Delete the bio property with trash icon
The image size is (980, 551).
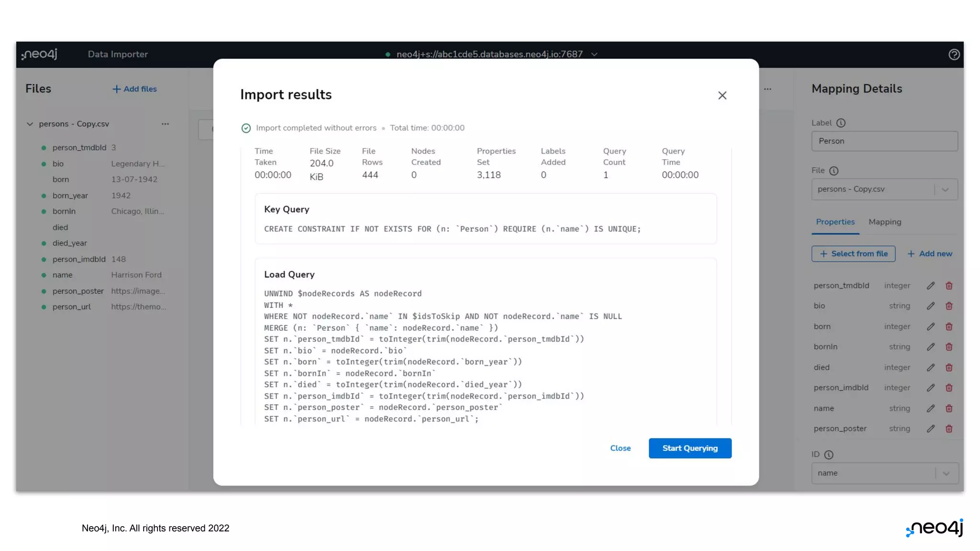pyautogui.click(x=949, y=306)
